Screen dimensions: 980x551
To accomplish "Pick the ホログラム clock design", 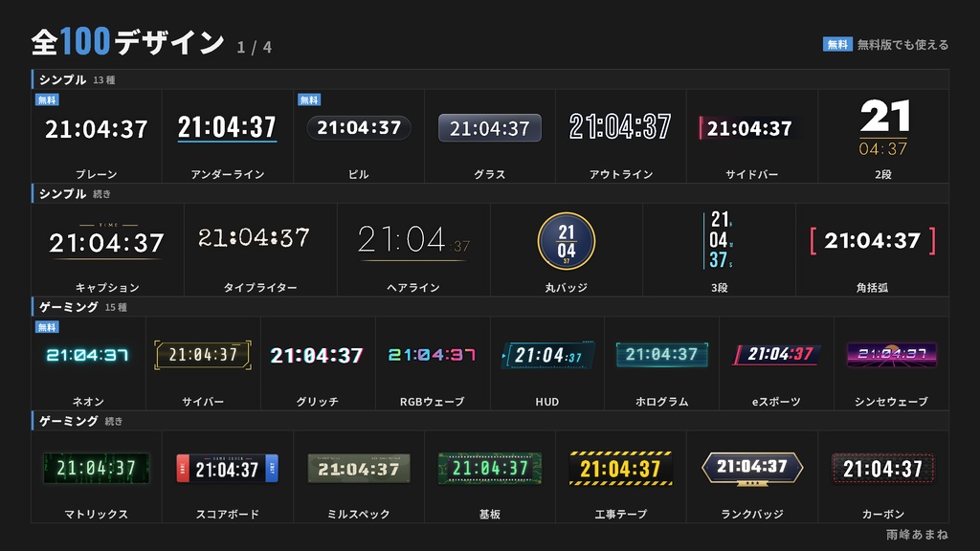I will (662, 364).
